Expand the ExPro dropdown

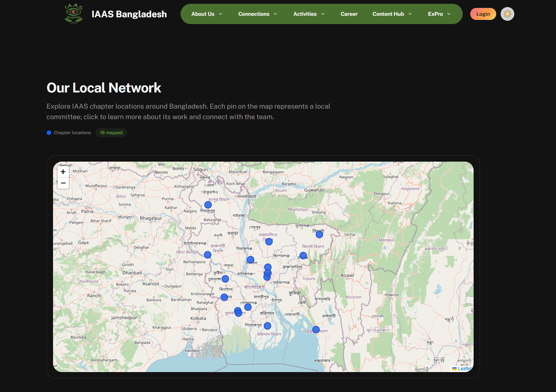[x=439, y=14]
